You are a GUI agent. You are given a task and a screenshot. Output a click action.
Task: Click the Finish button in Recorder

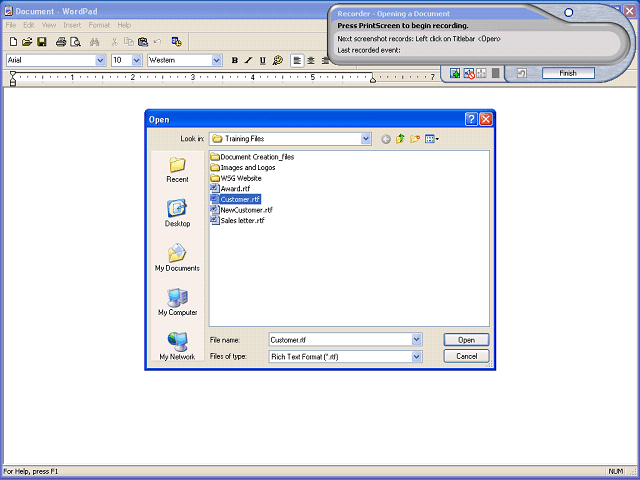[x=568, y=73]
